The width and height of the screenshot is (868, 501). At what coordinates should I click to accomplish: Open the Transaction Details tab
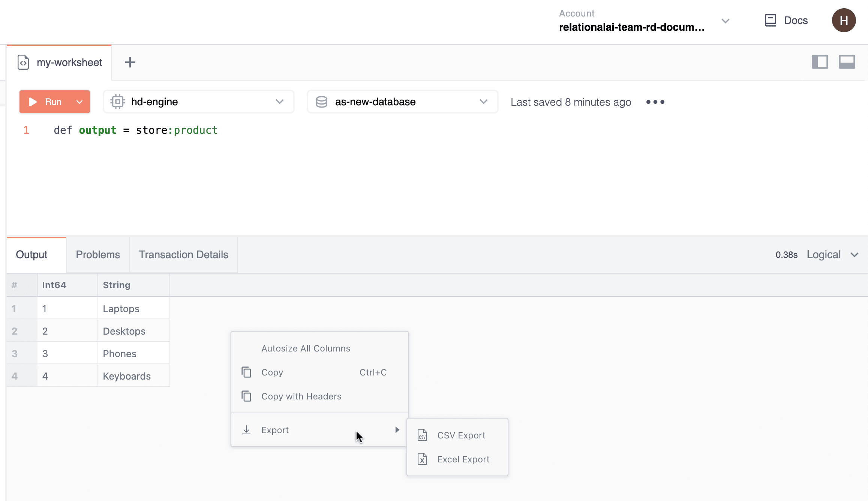pos(183,255)
